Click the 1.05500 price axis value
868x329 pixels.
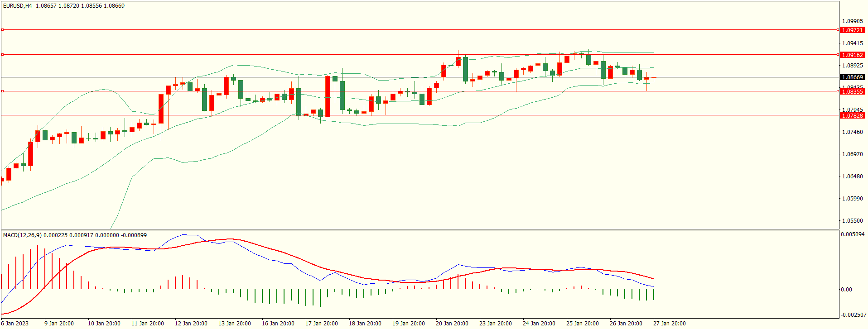click(852, 221)
